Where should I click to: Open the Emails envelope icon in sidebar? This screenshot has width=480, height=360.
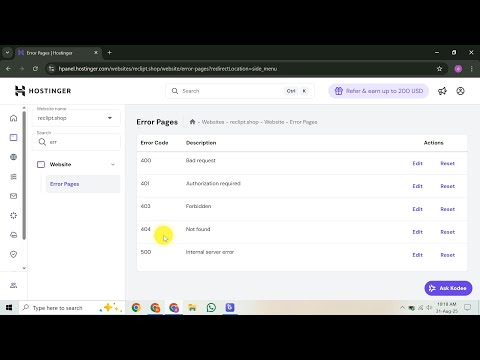pos(13,196)
